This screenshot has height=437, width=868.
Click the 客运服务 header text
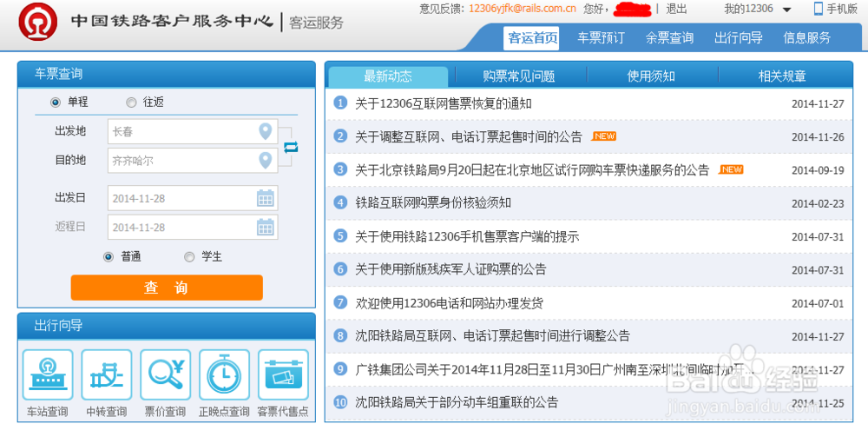(x=317, y=23)
